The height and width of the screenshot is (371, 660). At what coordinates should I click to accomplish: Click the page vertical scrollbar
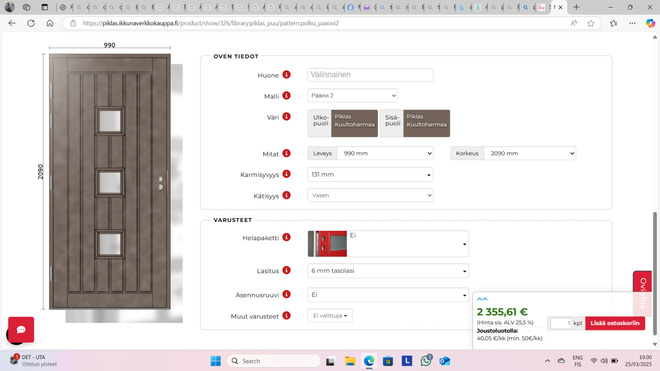[x=655, y=274]
